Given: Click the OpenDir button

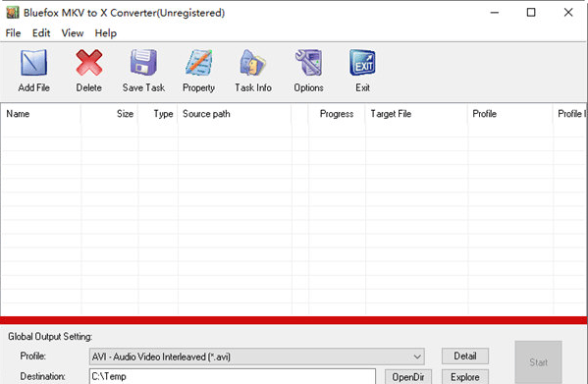Looking at the screenshot, I should pyautogui.click(x=408, y=377).
